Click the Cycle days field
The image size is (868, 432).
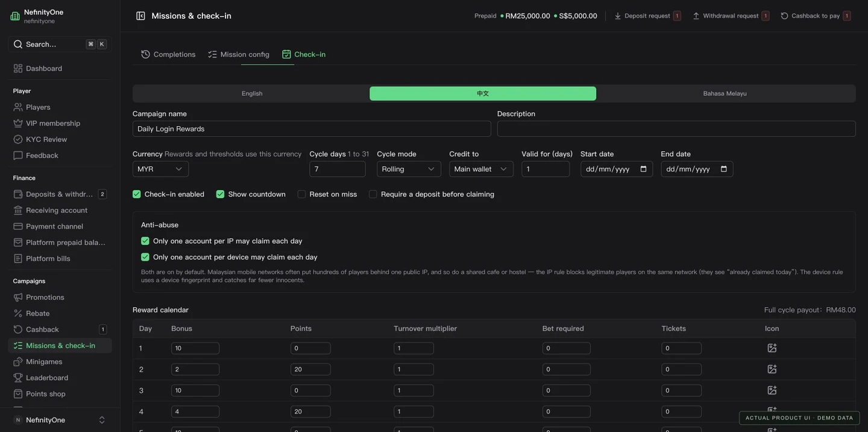click(338, 169)
